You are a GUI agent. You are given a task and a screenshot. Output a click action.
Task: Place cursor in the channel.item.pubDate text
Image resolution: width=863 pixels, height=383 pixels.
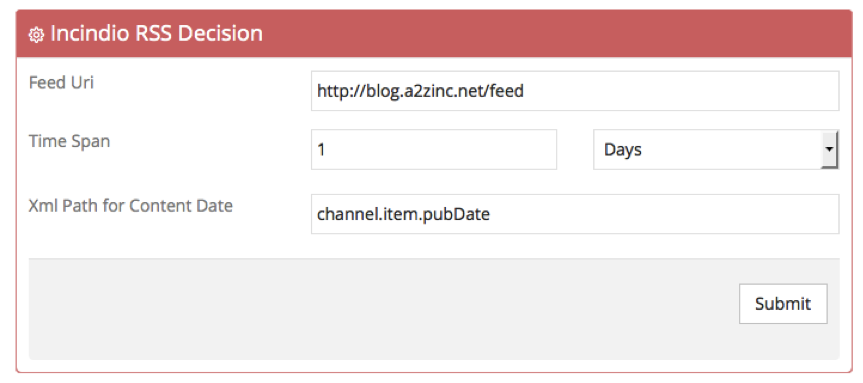tap(403, 214)
